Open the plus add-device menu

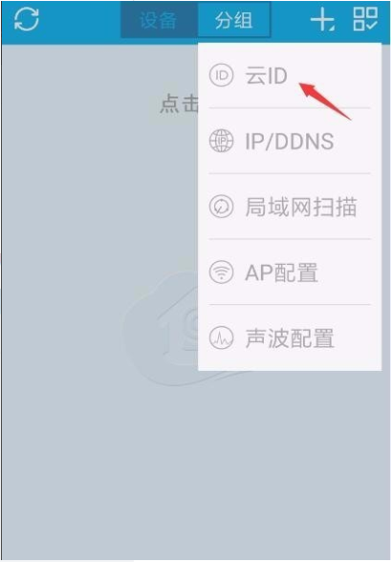(x=322, y=19)
